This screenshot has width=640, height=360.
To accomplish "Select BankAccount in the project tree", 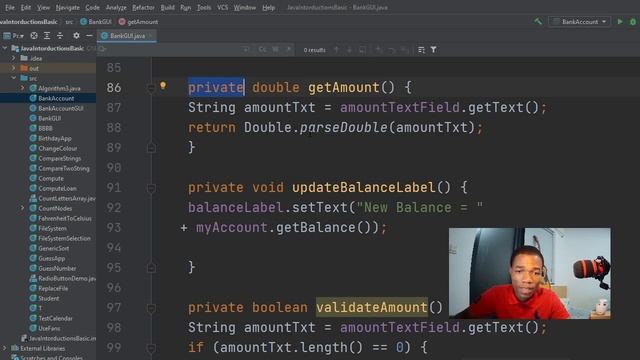I will pyautogui.click(x=56, y=98).
